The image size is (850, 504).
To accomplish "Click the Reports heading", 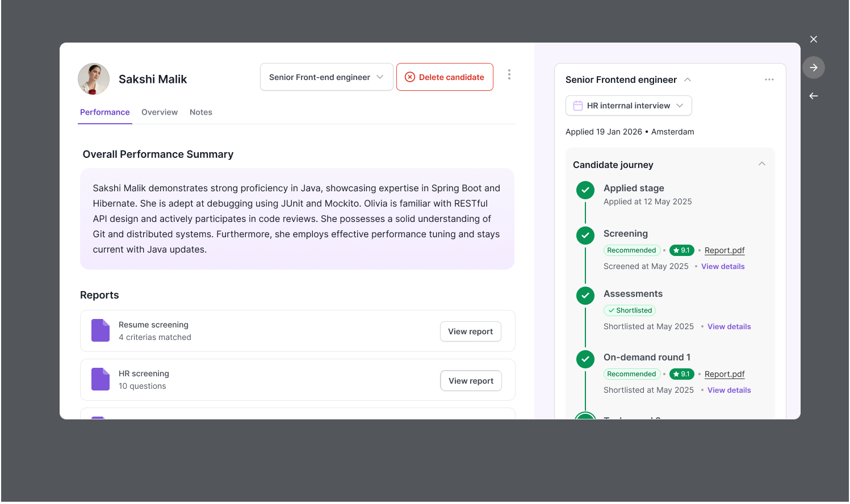I will (x=99, y=295).
